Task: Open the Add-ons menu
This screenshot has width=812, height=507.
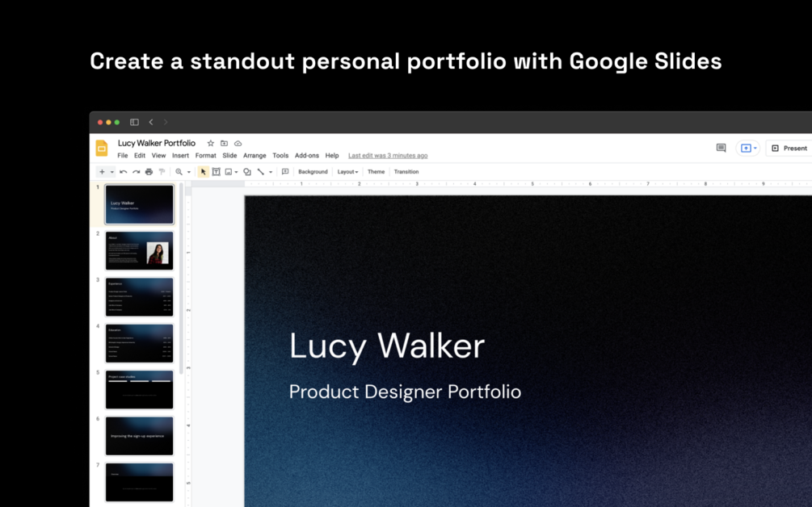Action: point(307,156)
